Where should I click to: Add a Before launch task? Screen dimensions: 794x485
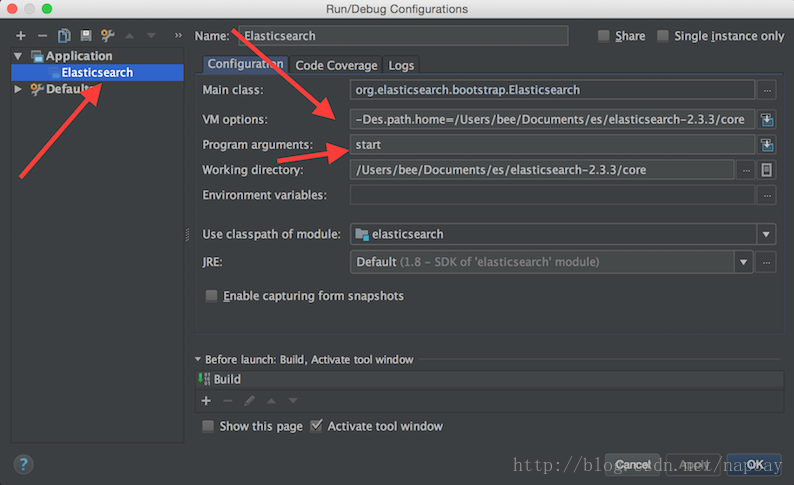pos(206,400)
